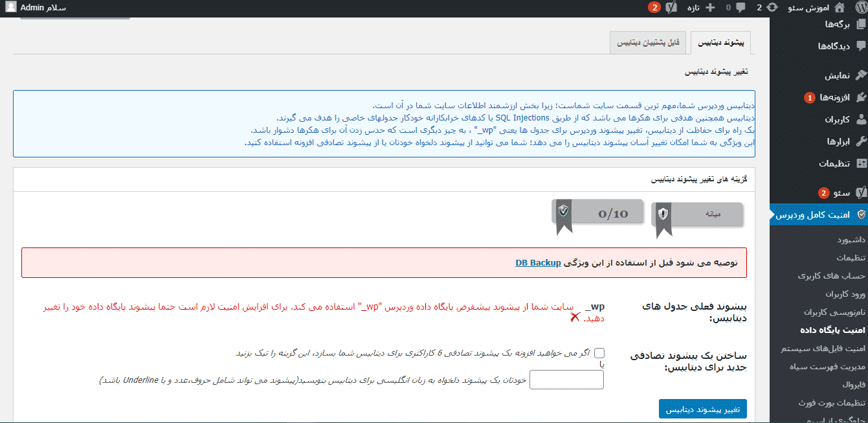
Task: Open the updates icon showing 2
Action: 772,8
